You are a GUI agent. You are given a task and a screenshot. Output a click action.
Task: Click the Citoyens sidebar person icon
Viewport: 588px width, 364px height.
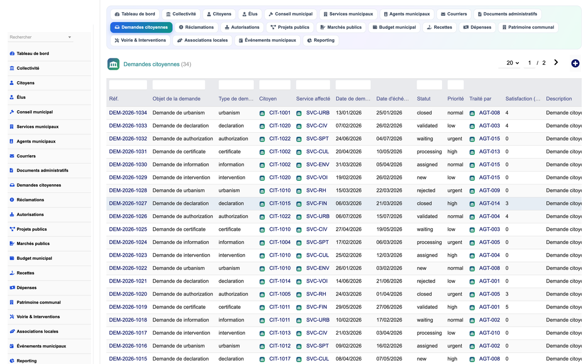pyautogui.click(x=12, y=83)
